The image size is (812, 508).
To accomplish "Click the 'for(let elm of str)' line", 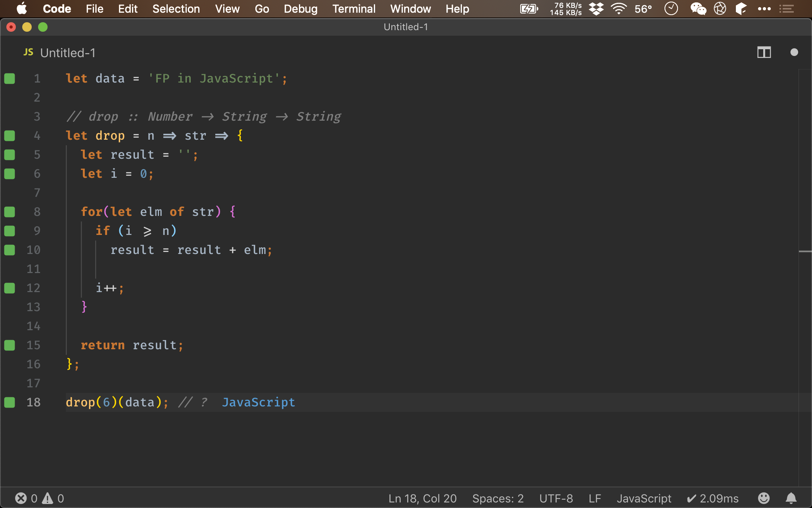I will click(158, 212).
